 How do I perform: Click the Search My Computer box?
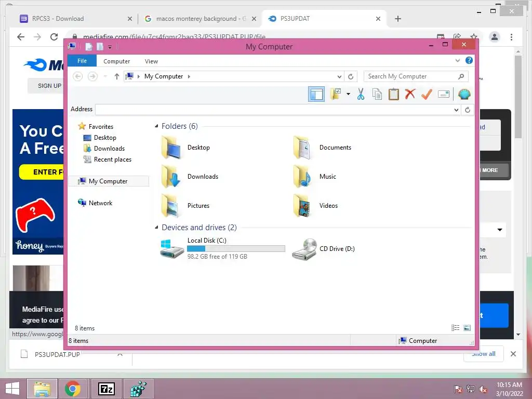coord(416,76)
